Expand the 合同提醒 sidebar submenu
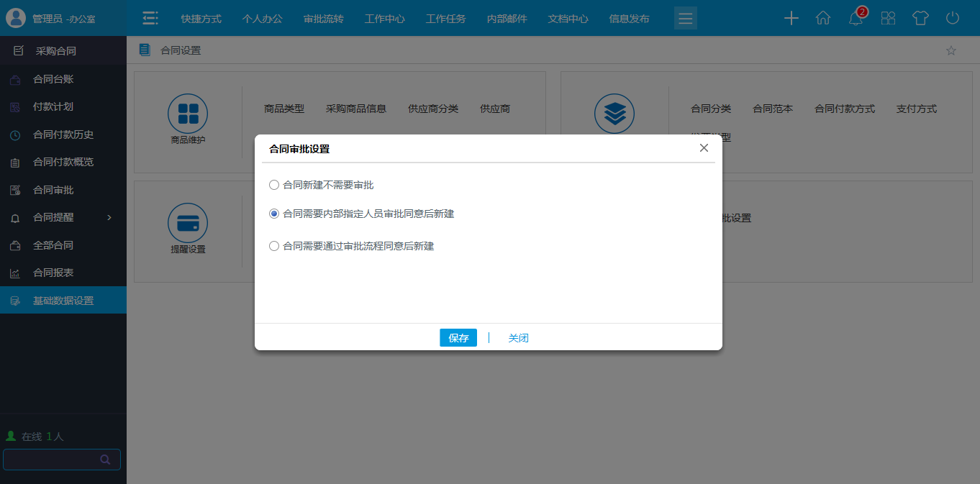The height and width of the screenshot is (484, 980). click(x=109, y=217)
